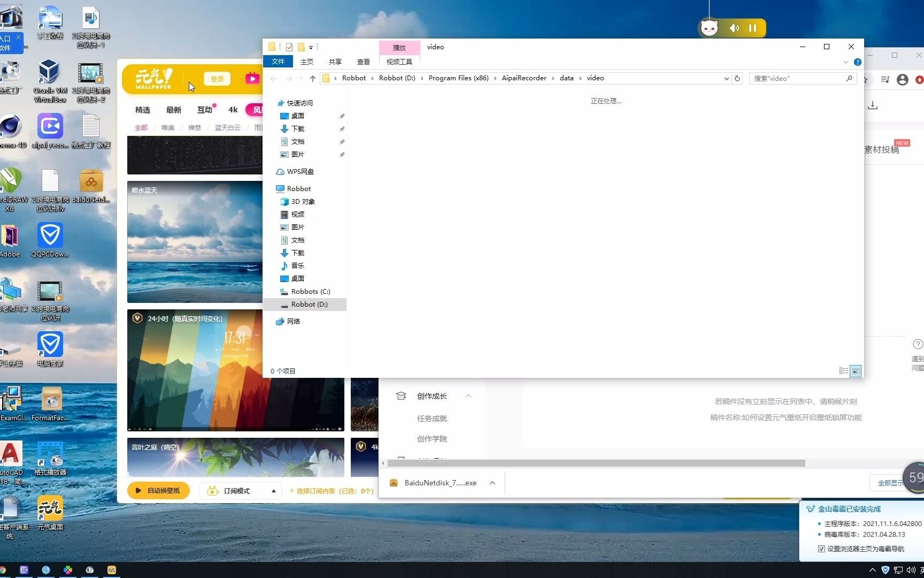The height and width of the screenshot is (578, 924).
Task: Open 碧水蓝天 wallpaper thumbnail
Action: click(195, 242)
